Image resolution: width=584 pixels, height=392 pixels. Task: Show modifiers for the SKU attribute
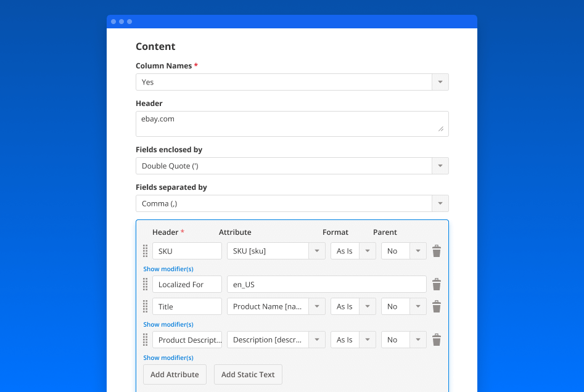(x=168, y=269)
